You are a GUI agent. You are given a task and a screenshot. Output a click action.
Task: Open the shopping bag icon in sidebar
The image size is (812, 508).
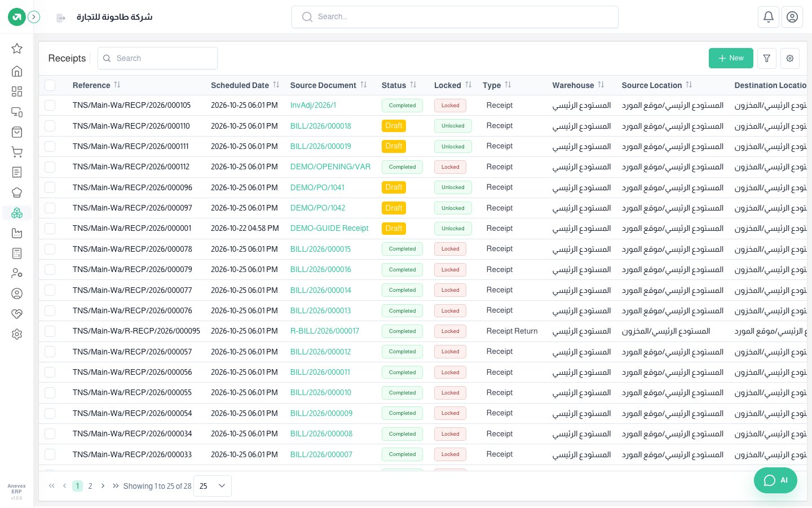coord(17,132)
